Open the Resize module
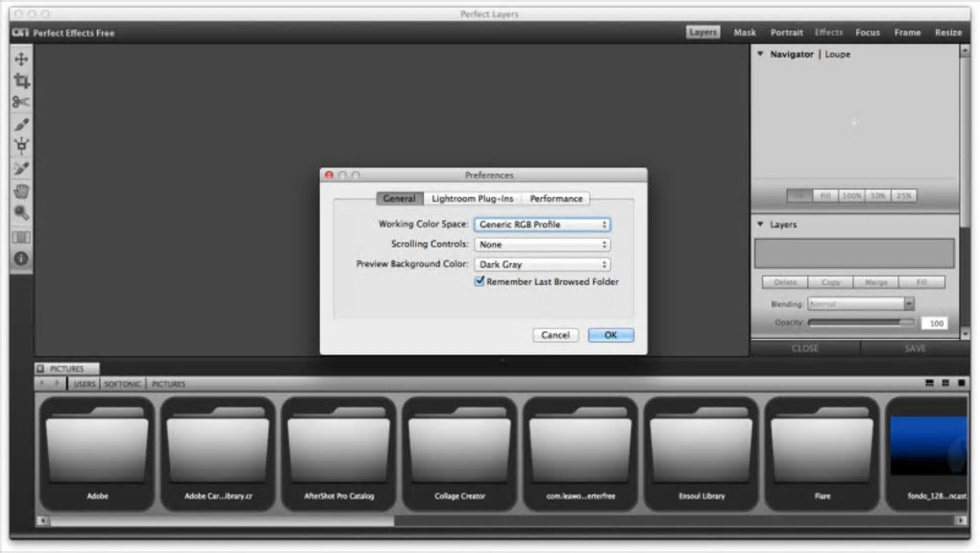The height and width of the screenshot is (553, 980). pyautogui.click(x=948, y=32)
